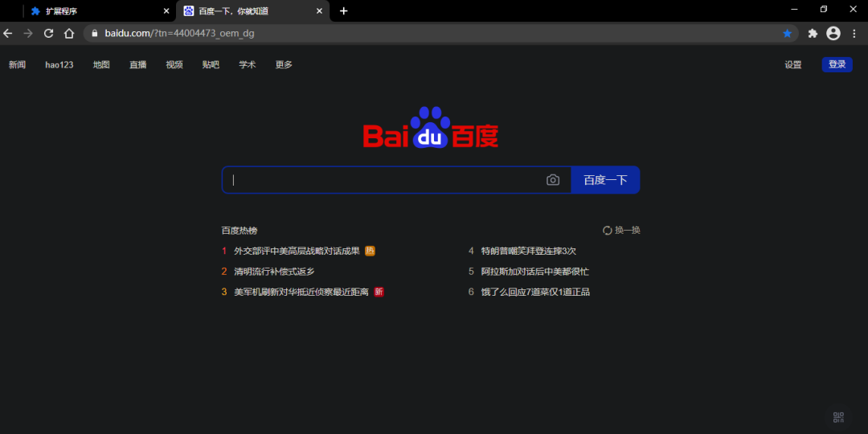Open the 设置 dropdown
Screen dimensions: 868x434
tap(792, 65)
